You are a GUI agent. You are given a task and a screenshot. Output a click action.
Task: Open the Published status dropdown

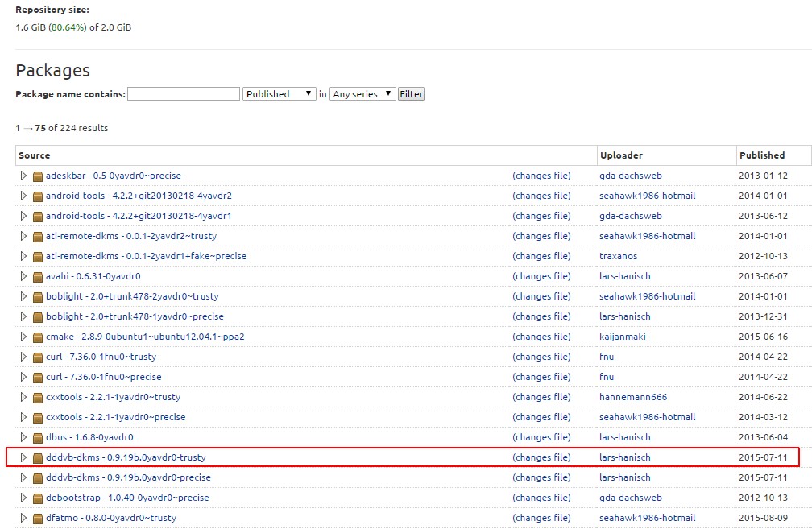tap(279, 93)
